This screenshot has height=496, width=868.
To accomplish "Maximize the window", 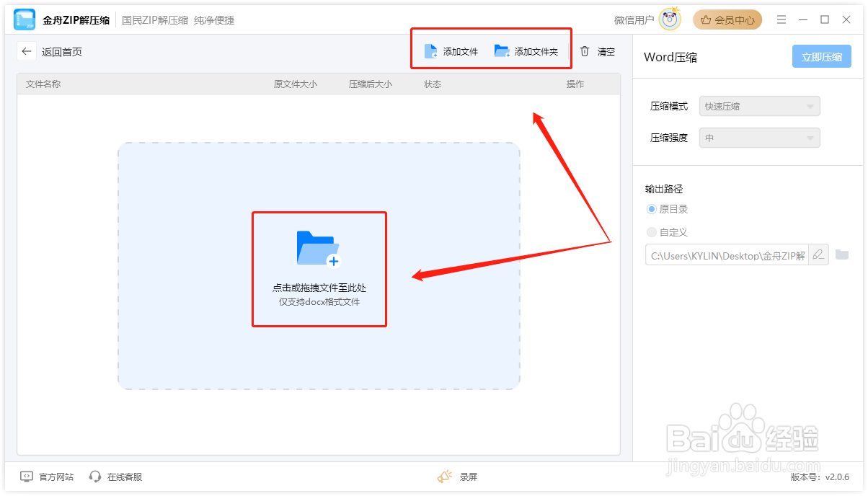I will click(825, 19).
